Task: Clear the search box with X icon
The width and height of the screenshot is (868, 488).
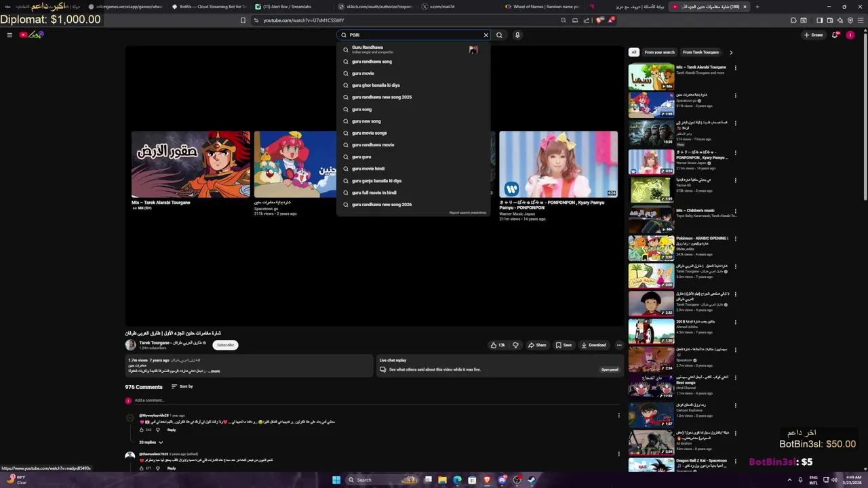Action: 486,35
